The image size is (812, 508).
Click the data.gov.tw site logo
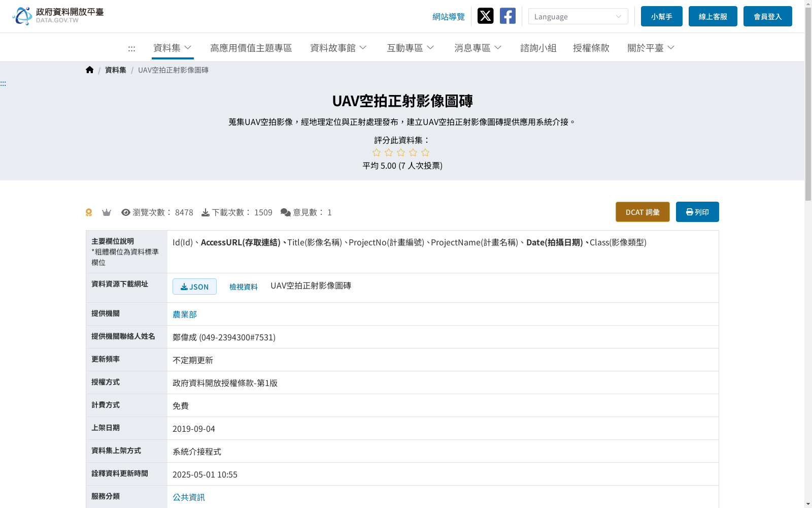point(58,16)
